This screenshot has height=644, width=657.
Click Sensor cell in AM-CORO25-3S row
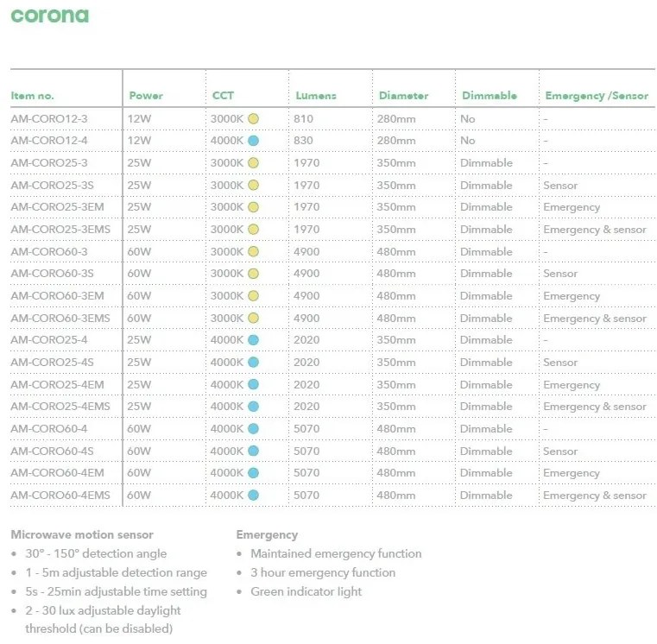pos(560,186)
